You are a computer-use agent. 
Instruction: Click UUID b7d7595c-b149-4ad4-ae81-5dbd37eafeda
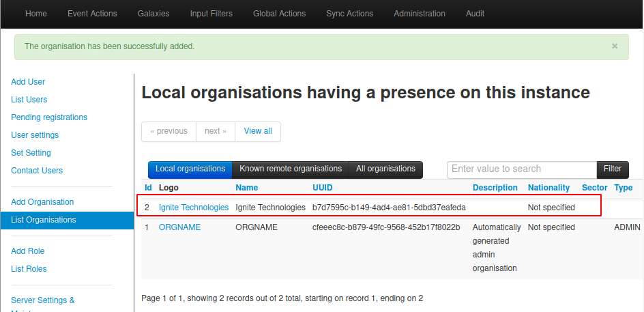(x=389, y=208)
